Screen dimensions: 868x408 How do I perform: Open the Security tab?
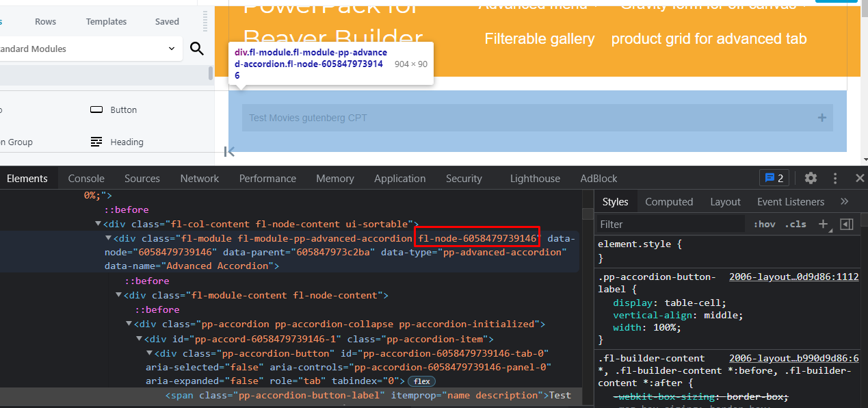(464, 178)
